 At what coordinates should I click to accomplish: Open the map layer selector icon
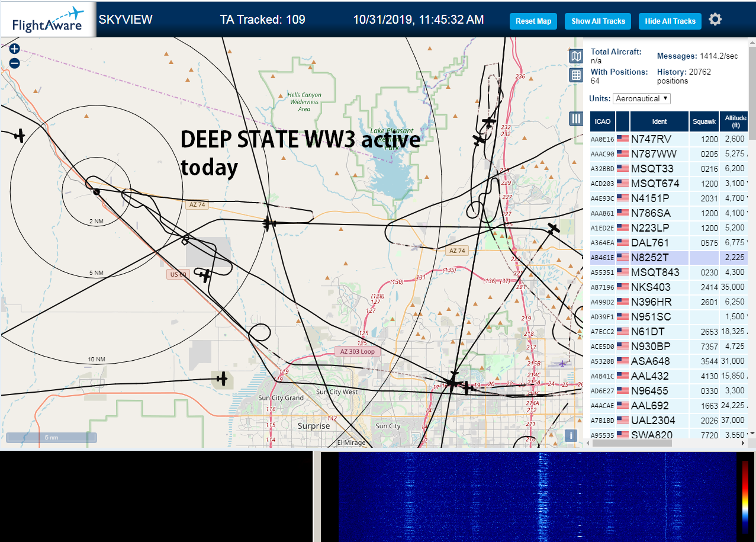coord(576,56)
